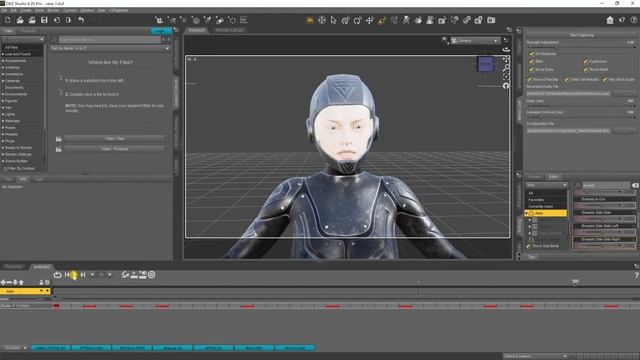The width and height of the screenshot is (640, 360).
Task: Expand the Lights category
Action: (3, 114)
